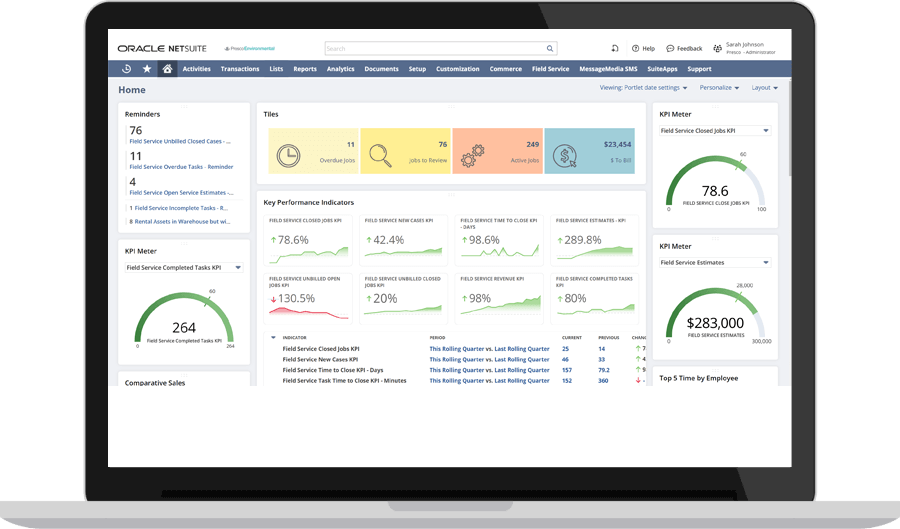900x529 pixels.
Task: Open the Activities menu
Action: 197,69
